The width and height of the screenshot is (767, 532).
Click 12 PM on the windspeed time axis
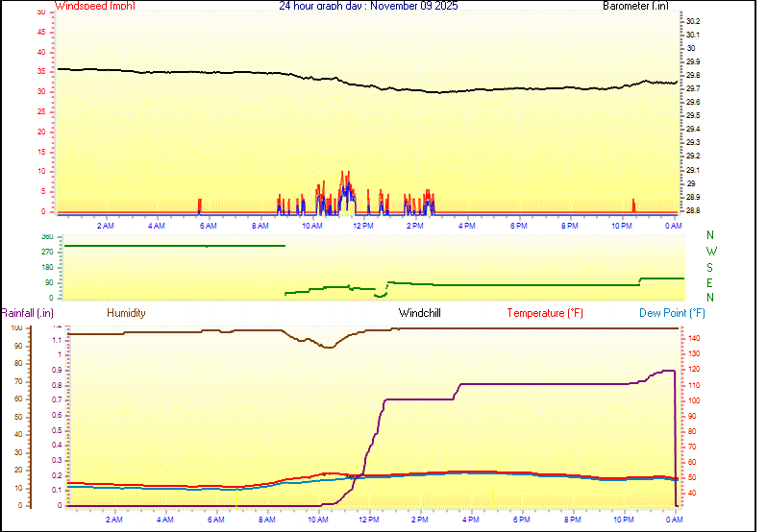tap(363, 226)
